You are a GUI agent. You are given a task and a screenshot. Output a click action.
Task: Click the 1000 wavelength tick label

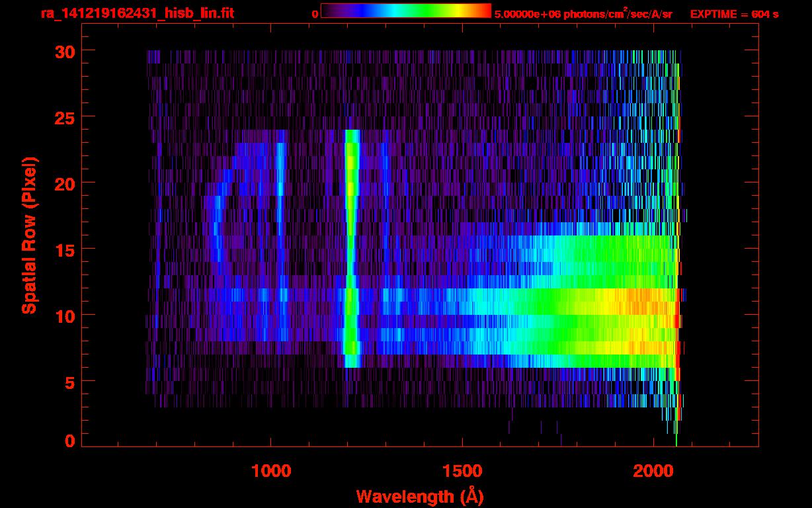pos(271,470)
